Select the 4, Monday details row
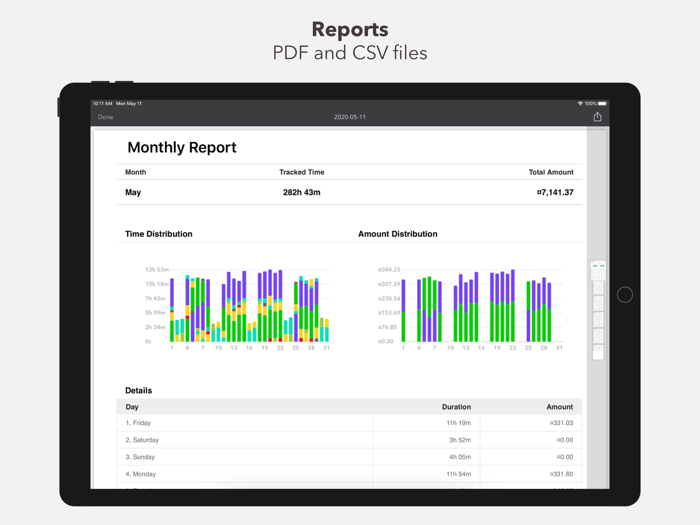 pyautogui.click(x=349, y=474)
